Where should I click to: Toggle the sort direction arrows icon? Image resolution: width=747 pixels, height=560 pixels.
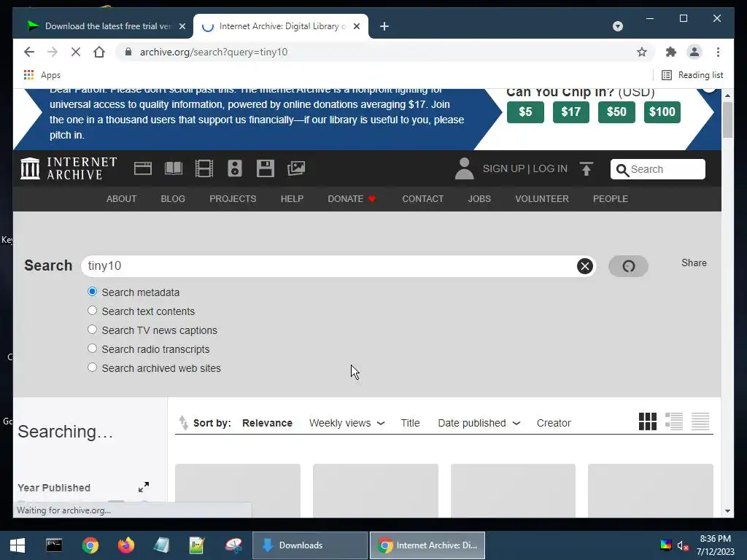coord(183,423)
